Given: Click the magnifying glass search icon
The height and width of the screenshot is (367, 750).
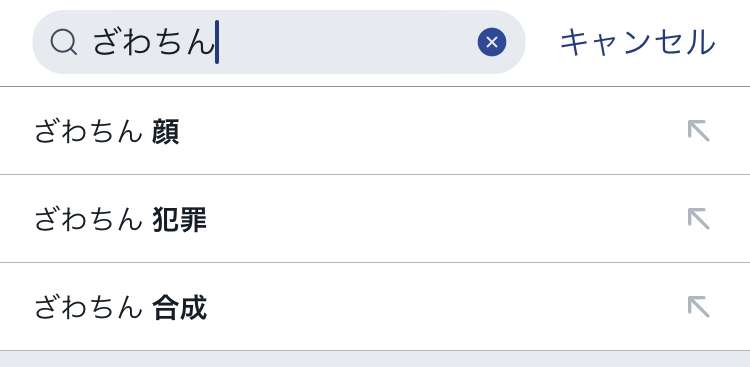Looking at the screenshot, I should tap(64, 43).
